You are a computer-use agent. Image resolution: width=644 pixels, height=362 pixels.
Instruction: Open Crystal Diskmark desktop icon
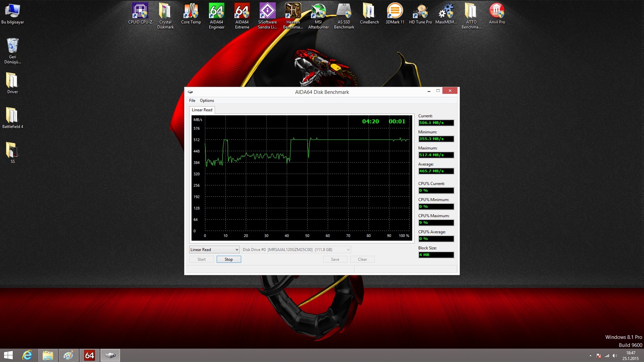click(165, 16)
